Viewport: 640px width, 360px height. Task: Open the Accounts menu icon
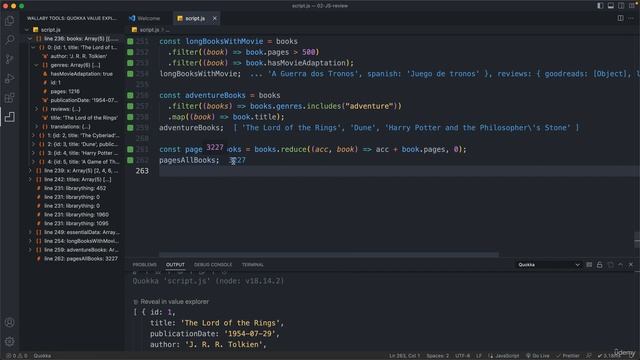[9, 322]
